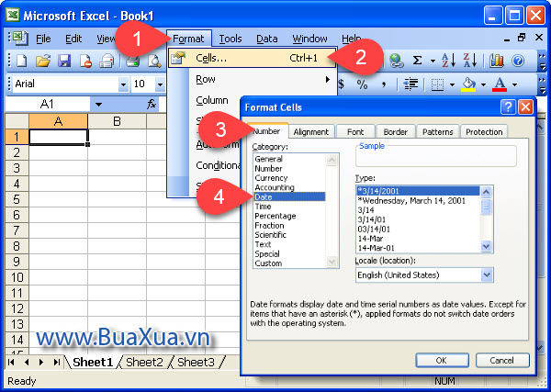Switch to the Alignment tab

point(311,131)
